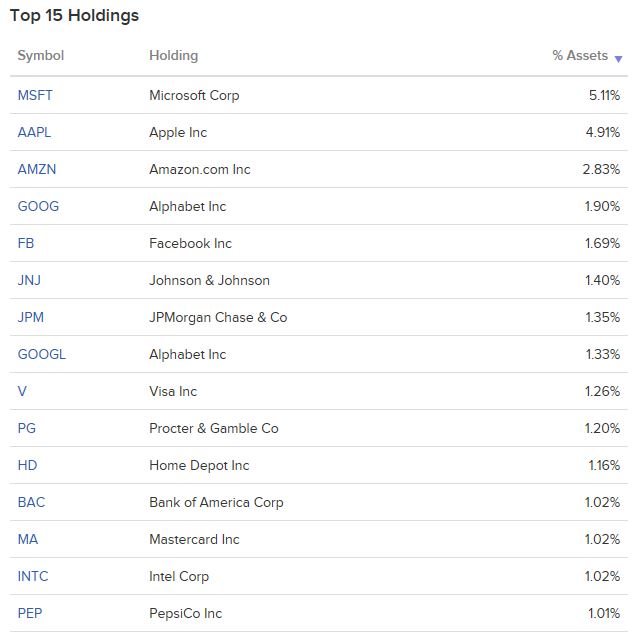
Task: Click the V symbol for Visa
Action: coord(22,391)
